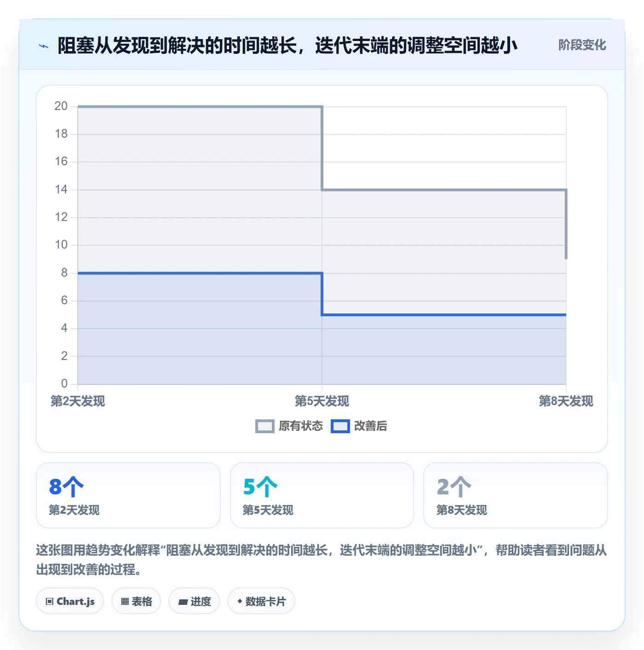The height and width of the screenshot is (650, 644).
Task: Open the 2个 第8天发现 data card
Action: point(516,495)
